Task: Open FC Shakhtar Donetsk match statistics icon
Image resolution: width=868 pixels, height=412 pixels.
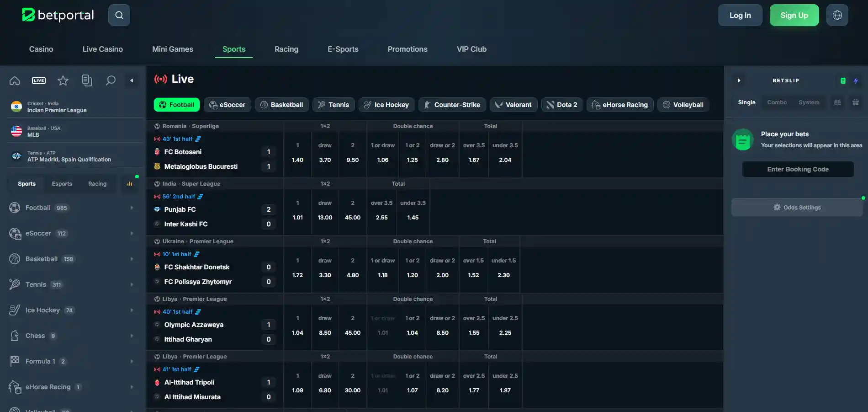Action: click(197, 254)
